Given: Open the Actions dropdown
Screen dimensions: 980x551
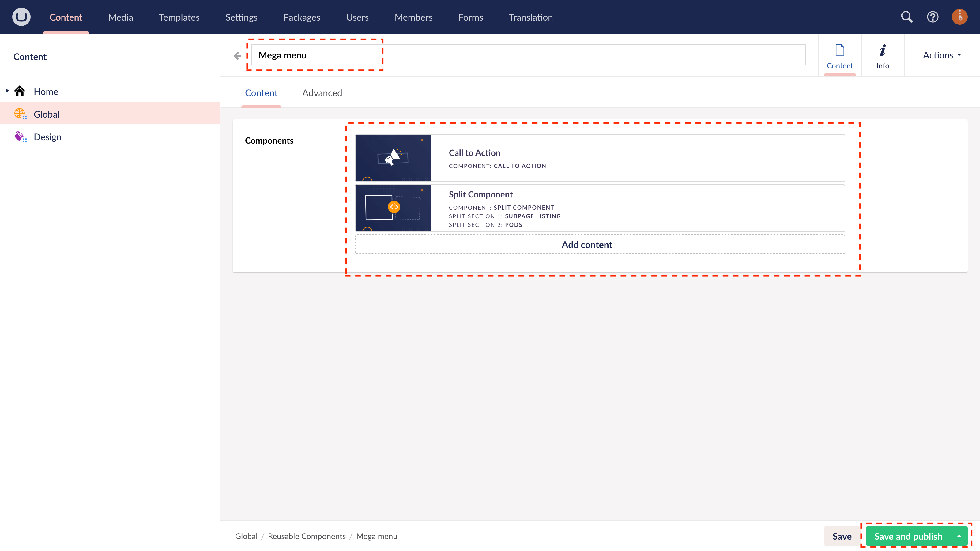Looking at the screenshot, I should coord(941,55).
